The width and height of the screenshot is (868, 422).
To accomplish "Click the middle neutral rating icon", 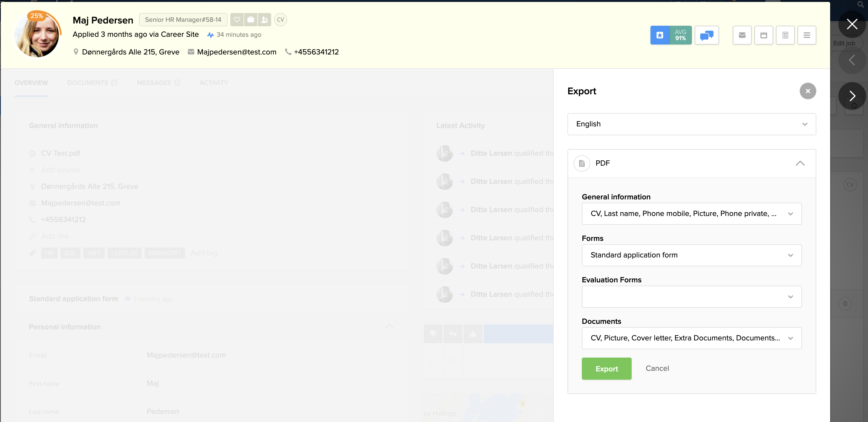I will pyautogui.click(x=453, y=334).
